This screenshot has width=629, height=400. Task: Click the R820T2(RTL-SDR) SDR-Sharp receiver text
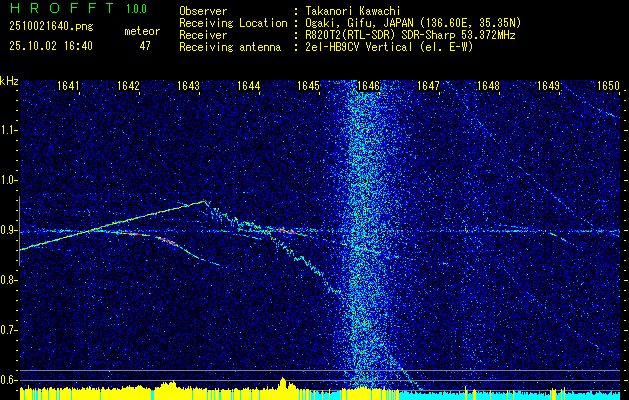coord(409,35)
